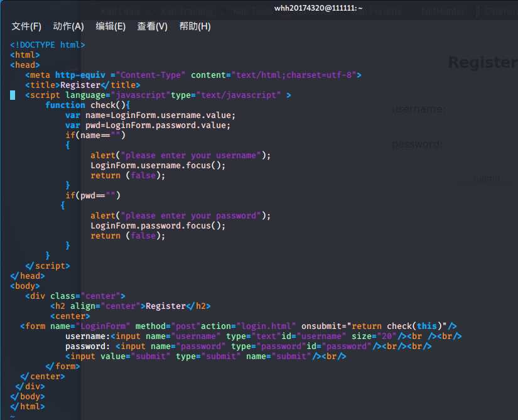Click alert "please enter your password" line
The image size is (518, 420).
181,215
